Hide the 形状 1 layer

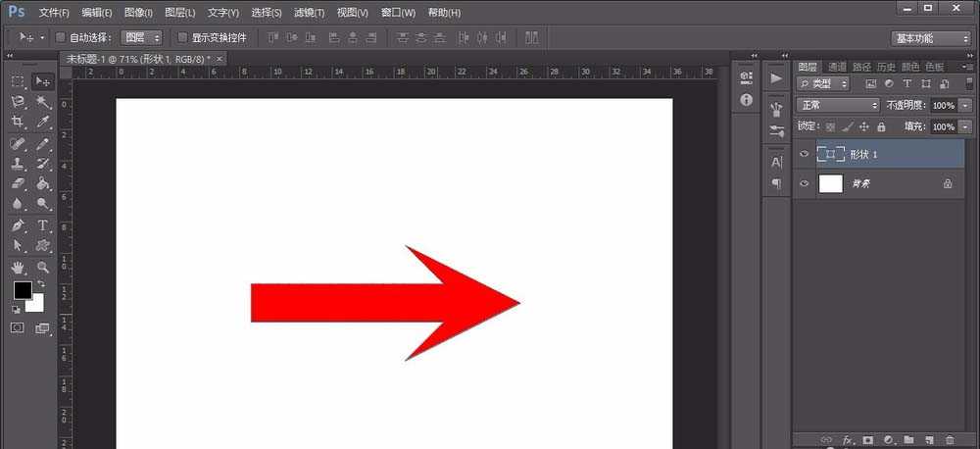(x=805, y=154)
